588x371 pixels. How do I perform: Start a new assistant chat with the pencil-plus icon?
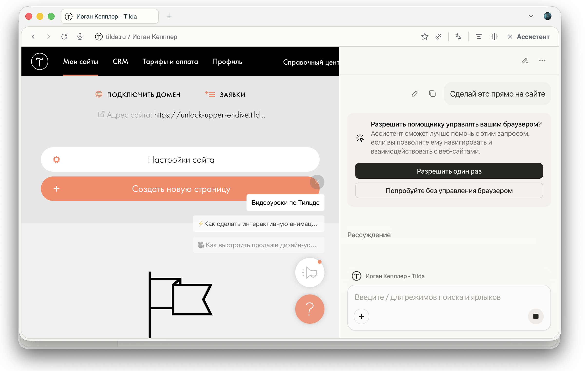click(525, 61)
